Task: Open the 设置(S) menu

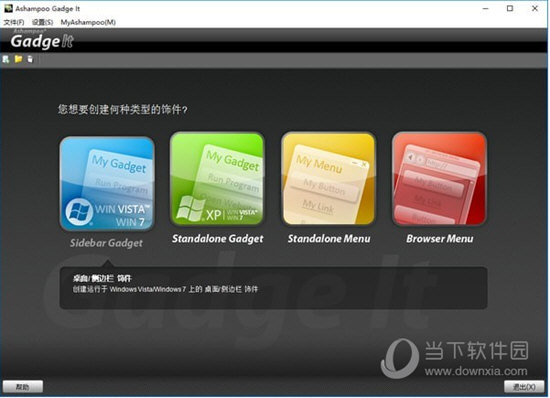Action: pyautogui.click(x=42, y=22)
